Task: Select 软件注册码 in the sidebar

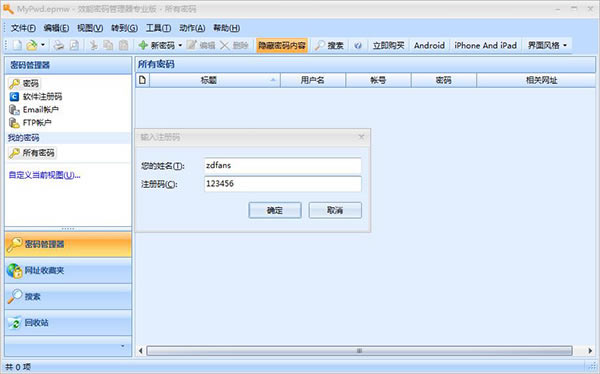Action: click(x=36, y=96)
